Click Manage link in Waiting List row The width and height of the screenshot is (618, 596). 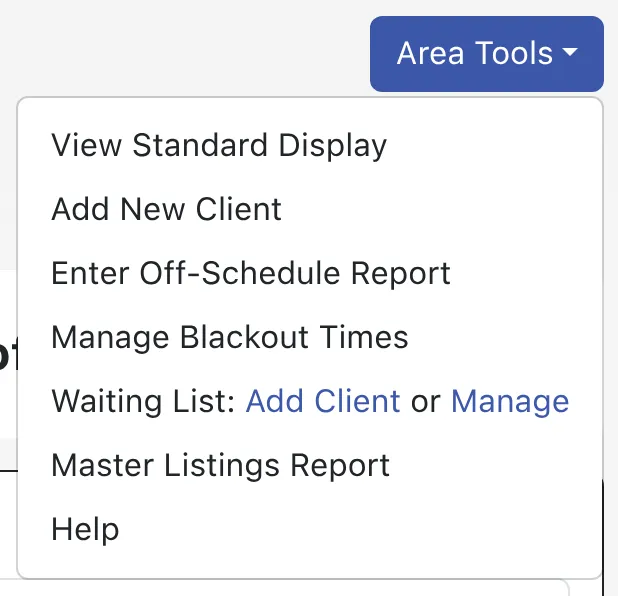pos(510,401)
